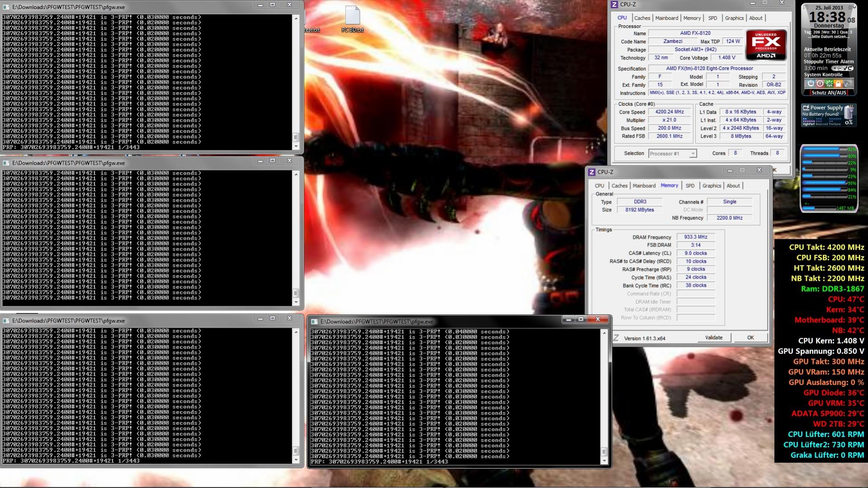Click scroll-up arrow in the topmost pfgw.exe console

[296, 18]
